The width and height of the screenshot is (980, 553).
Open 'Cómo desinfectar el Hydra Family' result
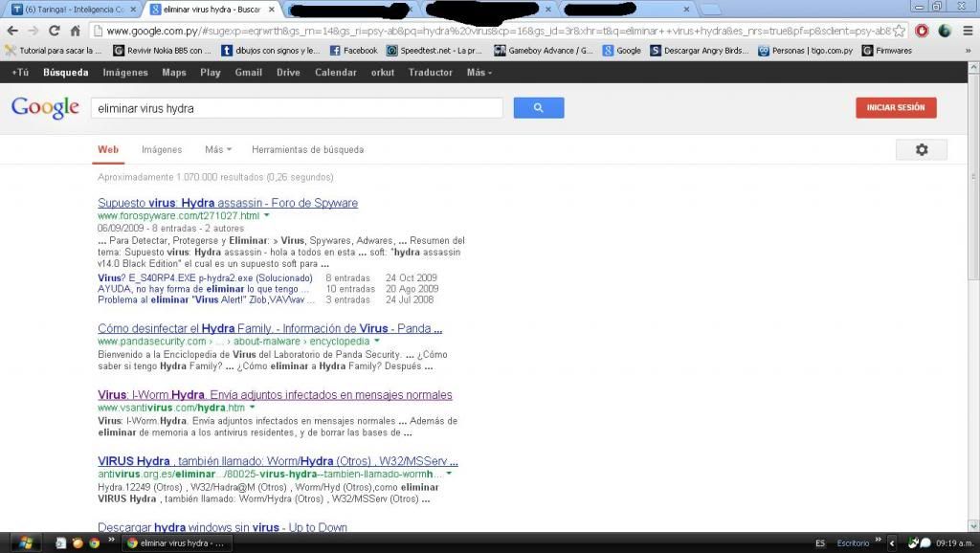pos(270,329)
